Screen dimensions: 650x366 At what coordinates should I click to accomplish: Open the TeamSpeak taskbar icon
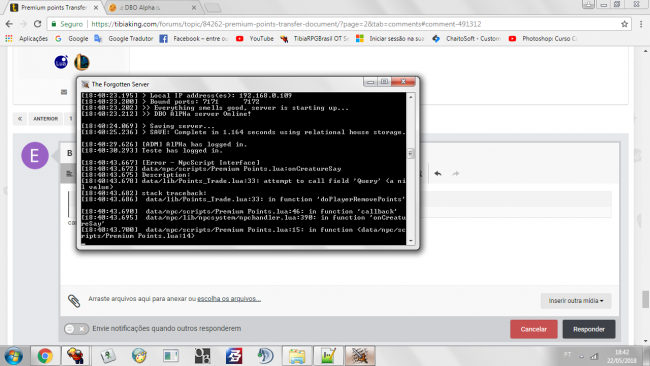[x=265, y=356]
